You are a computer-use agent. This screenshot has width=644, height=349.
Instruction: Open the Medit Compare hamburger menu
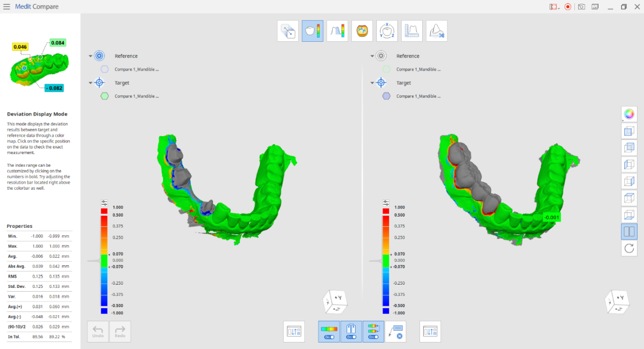click(x=6, y=7)
